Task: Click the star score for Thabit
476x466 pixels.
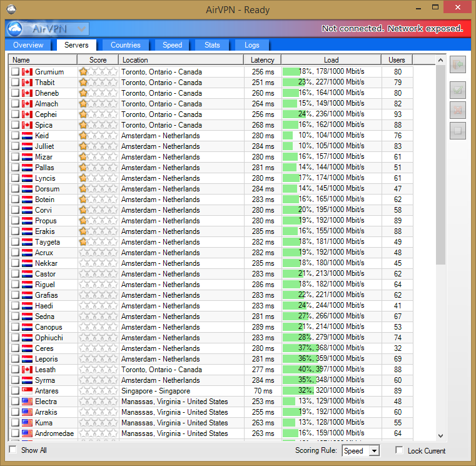Action: click(x=98, y=83)
